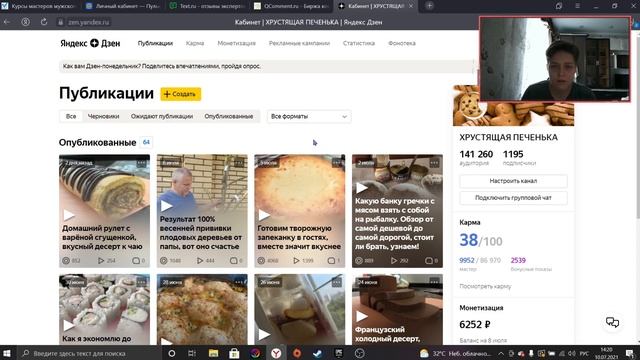Open the Фонотека tab
This screenshot has height=360, width=640.
click(402, 43)
